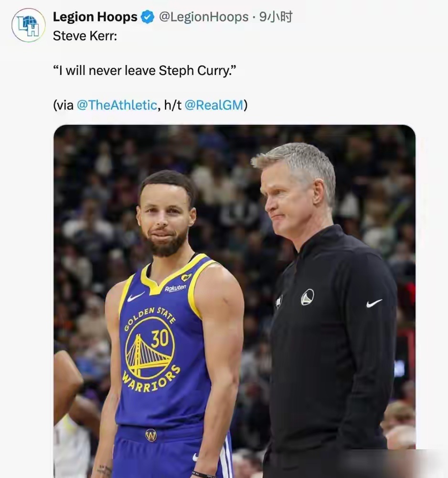Image resolution: width=448 pixels, height=478 pixels.
Task: Click the yellow badge above the Rakuten patch
Action: 186,277
